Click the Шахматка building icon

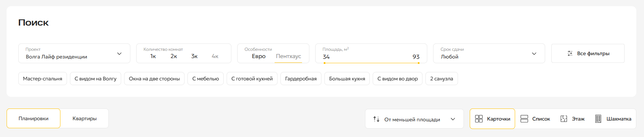click(x=598, y=119)
